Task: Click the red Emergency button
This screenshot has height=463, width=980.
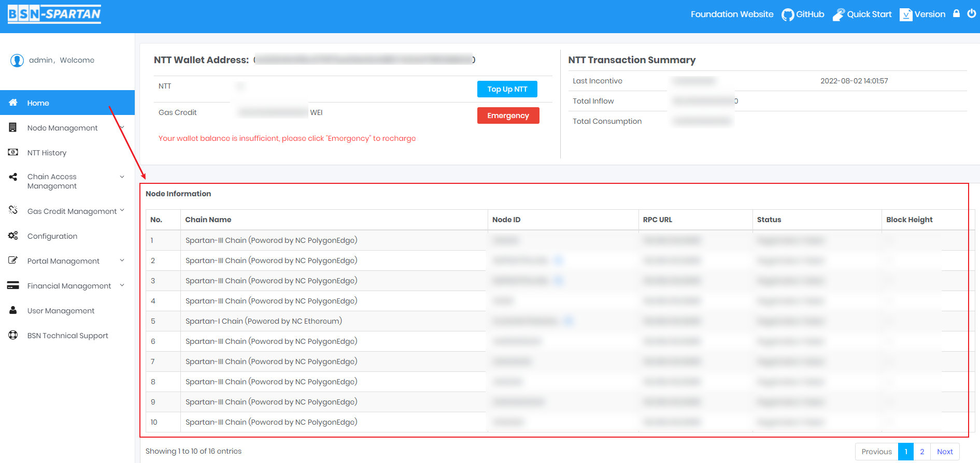Action: coord(508,115)
